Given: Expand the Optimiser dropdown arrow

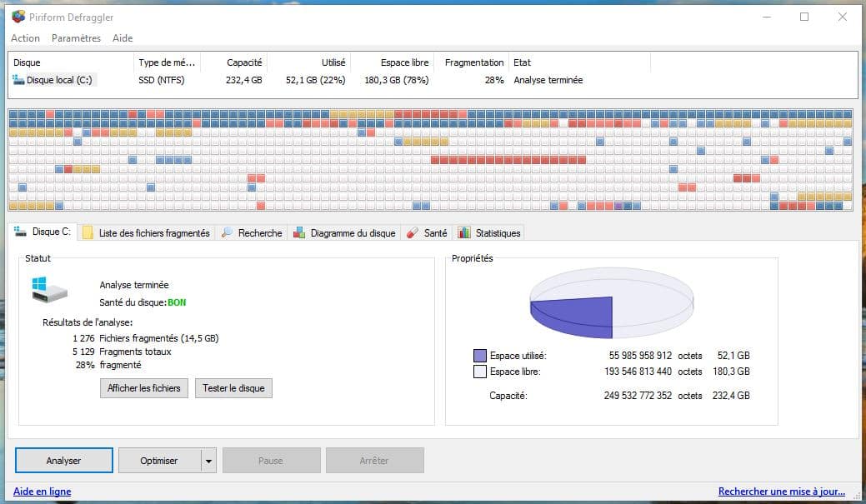Looking at the screenshot, I should 208,461.
